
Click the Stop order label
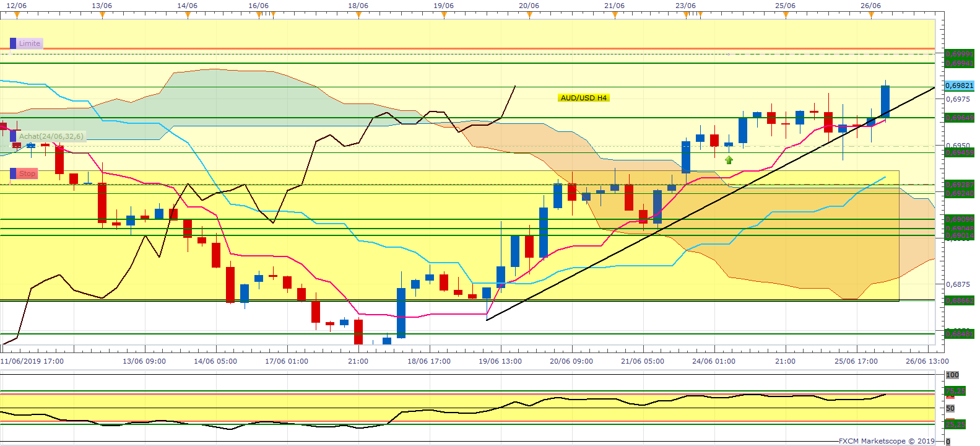(x=27, y=173)
